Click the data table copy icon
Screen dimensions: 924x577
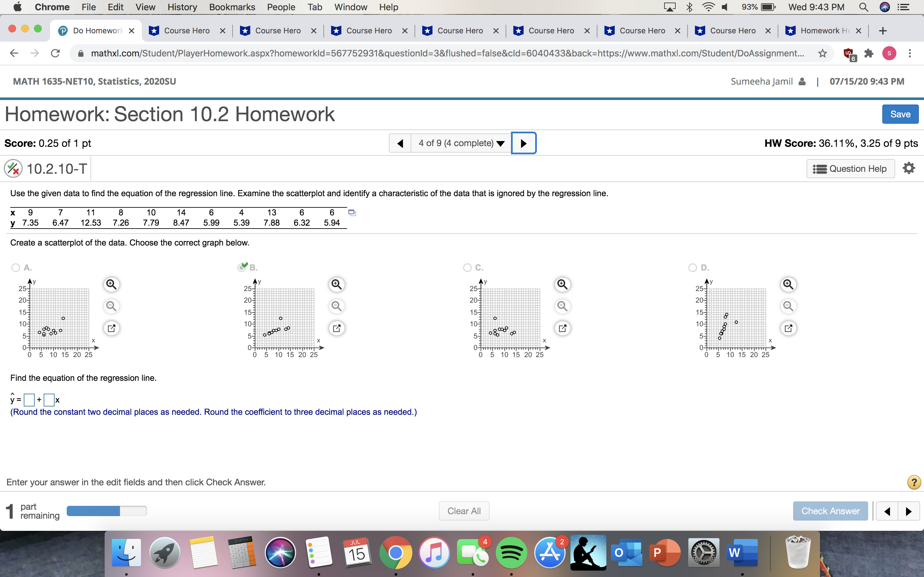(352, 213)
